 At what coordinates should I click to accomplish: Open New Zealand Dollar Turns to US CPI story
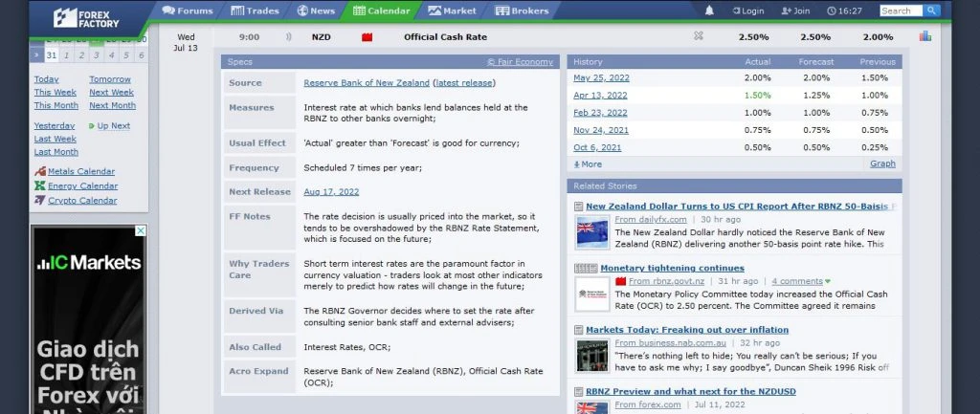click(741, 207)
